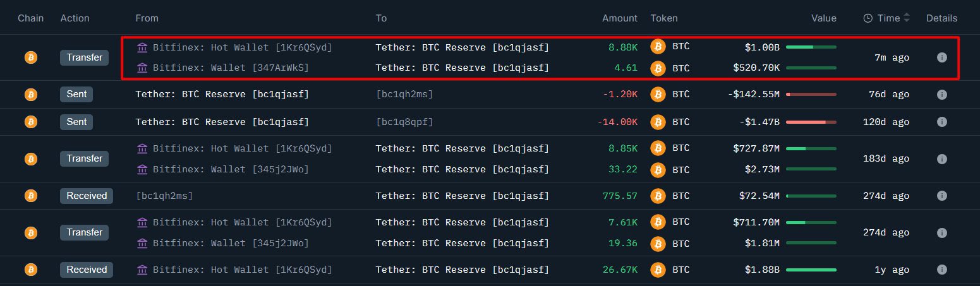Click the Amount column header

[619, 18]
